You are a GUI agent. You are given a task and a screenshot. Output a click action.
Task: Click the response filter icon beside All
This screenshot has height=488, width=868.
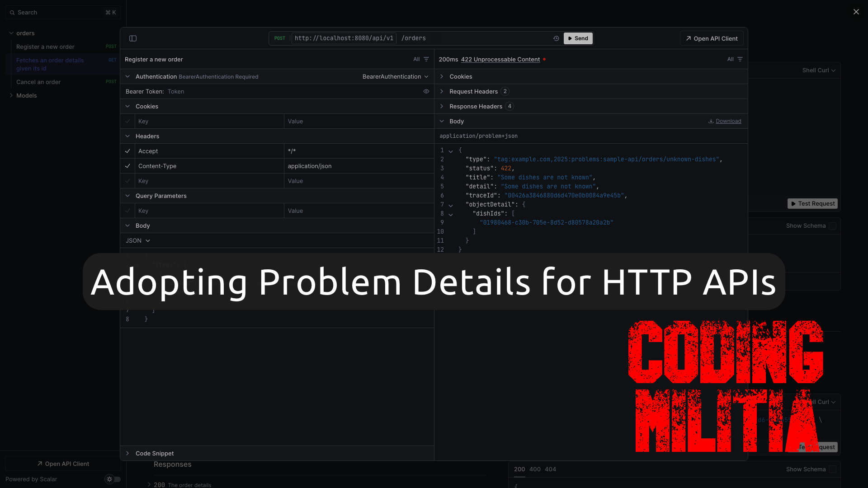tap(740, 59)
